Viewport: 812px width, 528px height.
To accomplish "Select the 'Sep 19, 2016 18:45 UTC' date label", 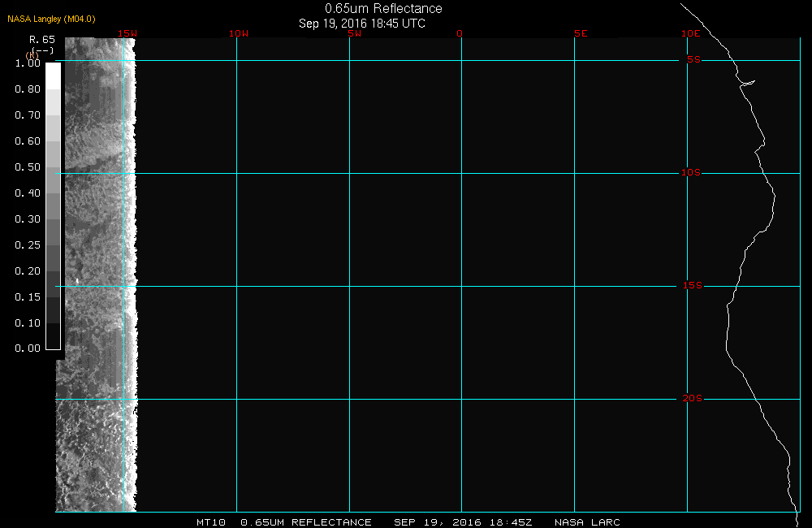I will tap(362, 24).
